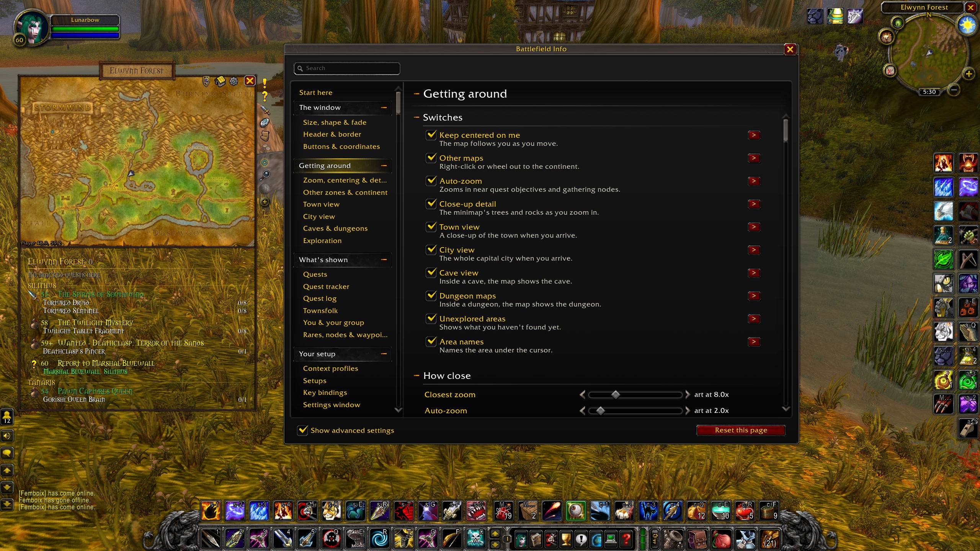Click the round plus icon beside the map
Screen dimensions: 980x551
pos(265,202)
